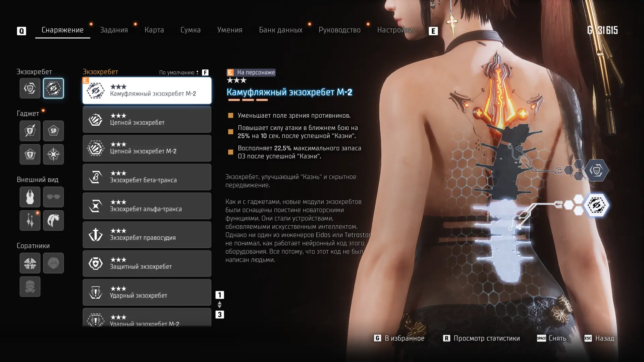644x362 pixels.
Task: Click the upper exospine node on character's back
Action: pyautogui.click(x=596, y=170)
